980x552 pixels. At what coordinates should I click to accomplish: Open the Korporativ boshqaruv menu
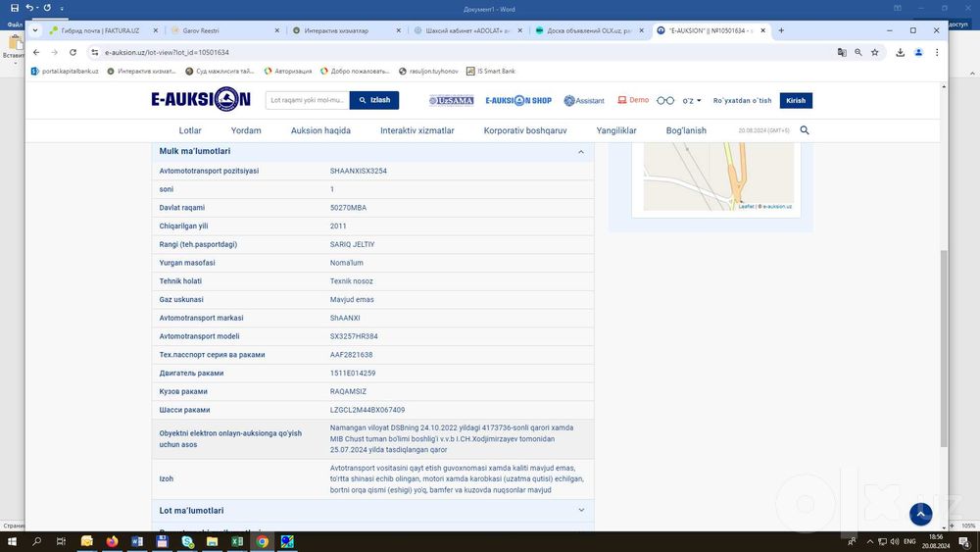(x=525, y=130)
